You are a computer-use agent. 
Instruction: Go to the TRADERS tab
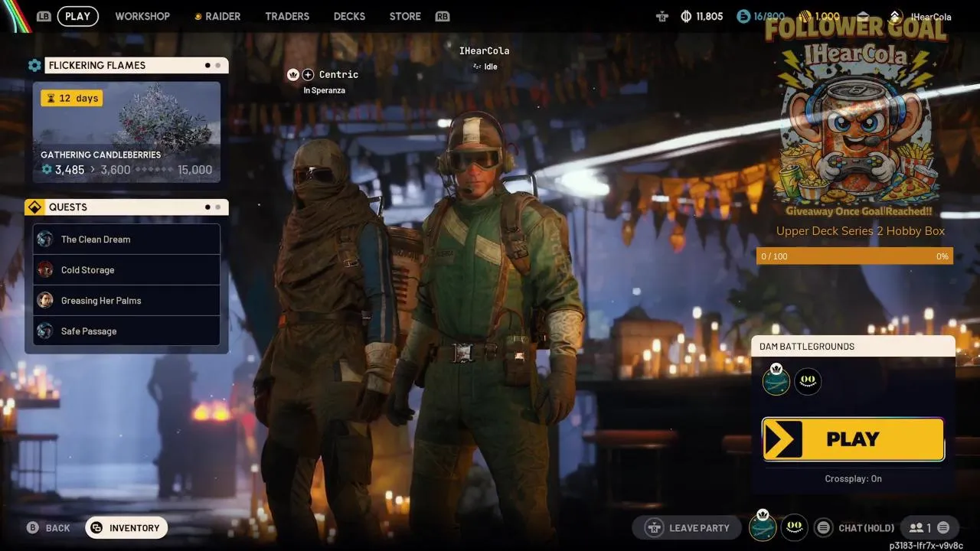pyautogui.click(x=287, y=16)
